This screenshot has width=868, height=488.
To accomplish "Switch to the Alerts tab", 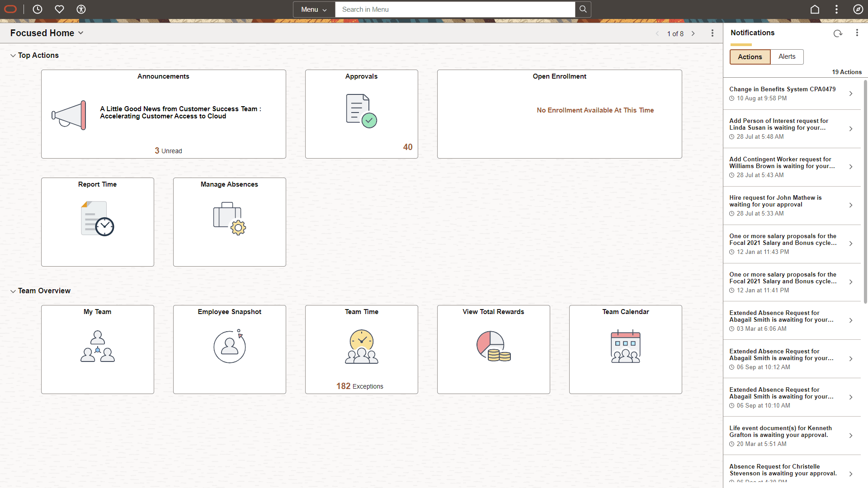I will click(787, 56).
